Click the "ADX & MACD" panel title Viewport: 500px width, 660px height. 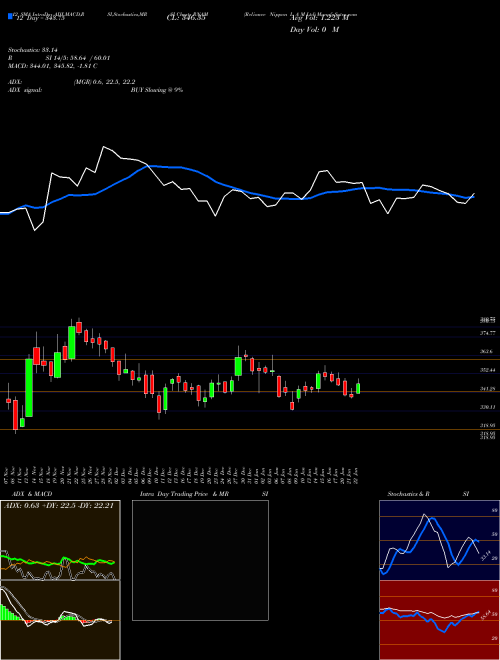click(32, 494)
